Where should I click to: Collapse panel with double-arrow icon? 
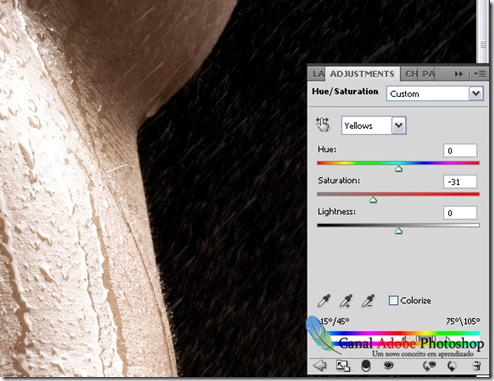pyautogui.click(x=459, y=74)
